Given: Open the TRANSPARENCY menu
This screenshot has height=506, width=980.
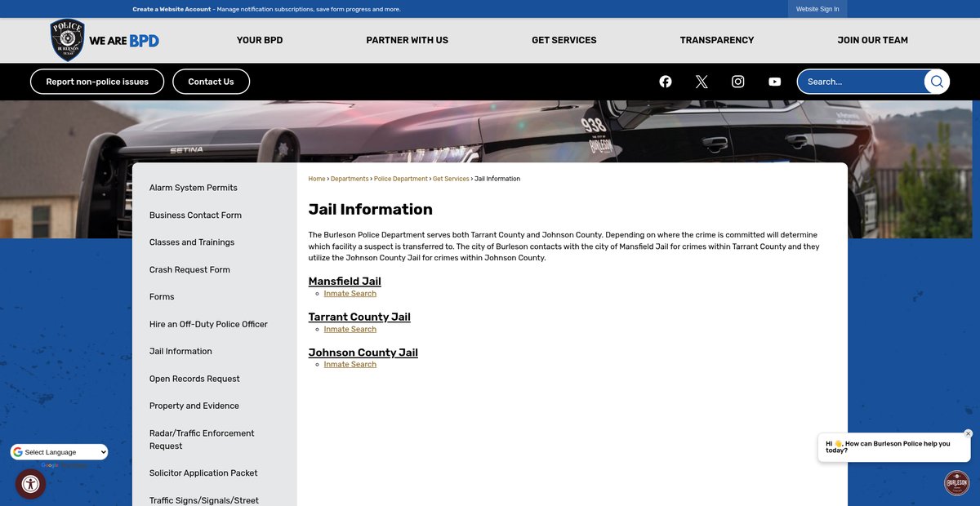Looking at the screenshot, I should tap(717, 40).
